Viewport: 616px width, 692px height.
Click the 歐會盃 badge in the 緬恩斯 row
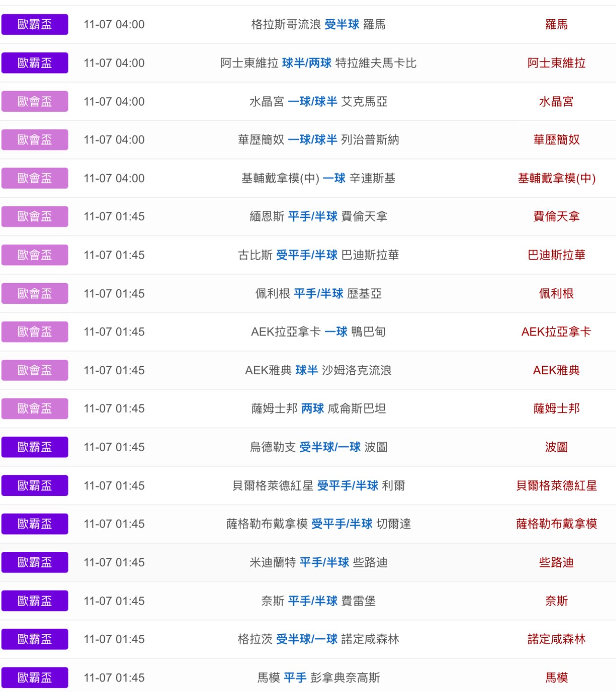coord(35,216)
